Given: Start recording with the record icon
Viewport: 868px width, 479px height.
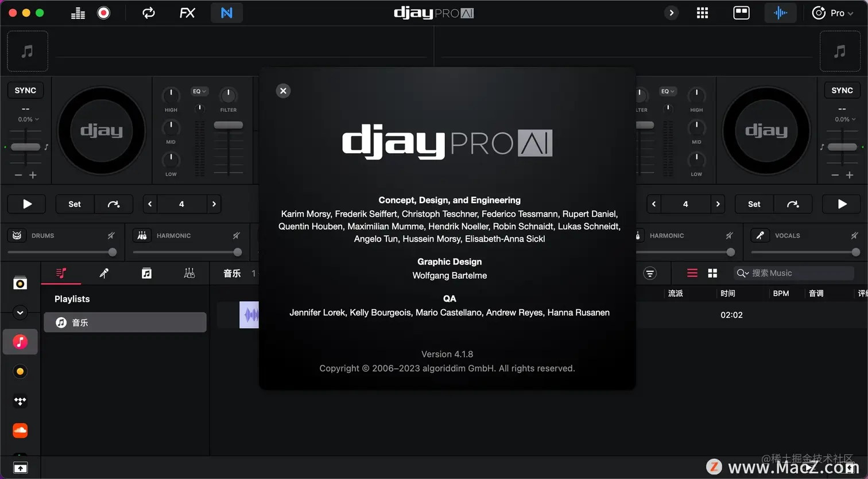Looking at the screenshot, I should (x=103, y=13).
